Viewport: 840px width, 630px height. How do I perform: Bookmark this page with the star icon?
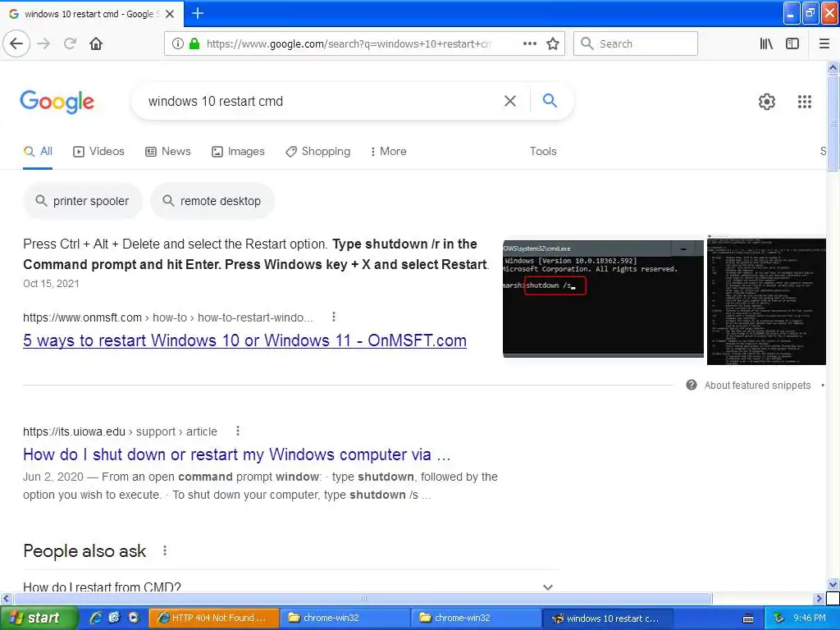[x=553, y=44]
